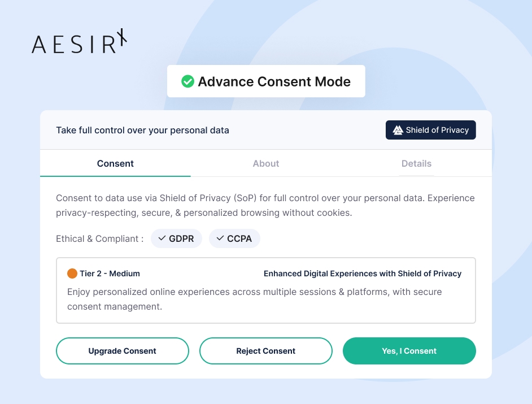Open the Shield of Privacy panel
Viewport: 532px width, 404px height.
[430, 129]
